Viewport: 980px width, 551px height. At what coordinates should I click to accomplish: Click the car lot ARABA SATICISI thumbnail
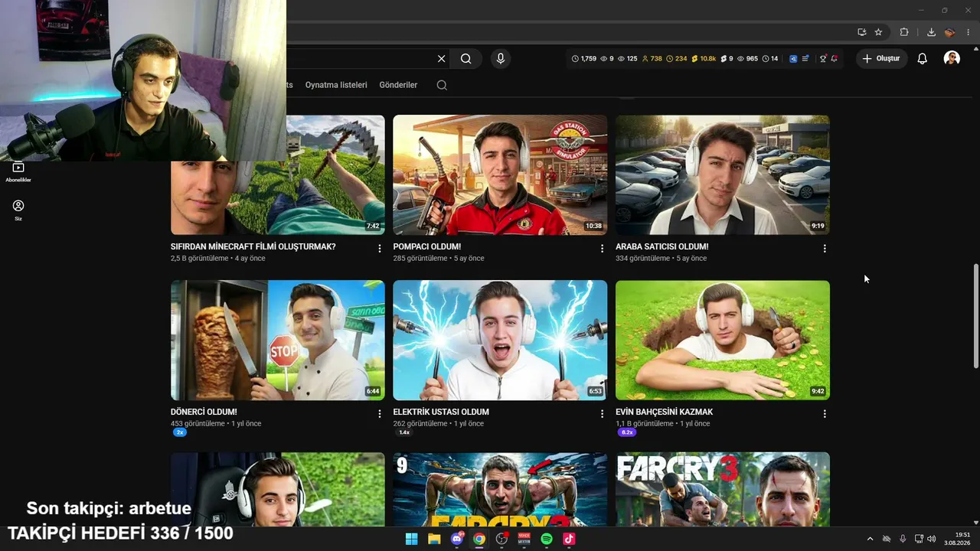[x=723, y=175]
